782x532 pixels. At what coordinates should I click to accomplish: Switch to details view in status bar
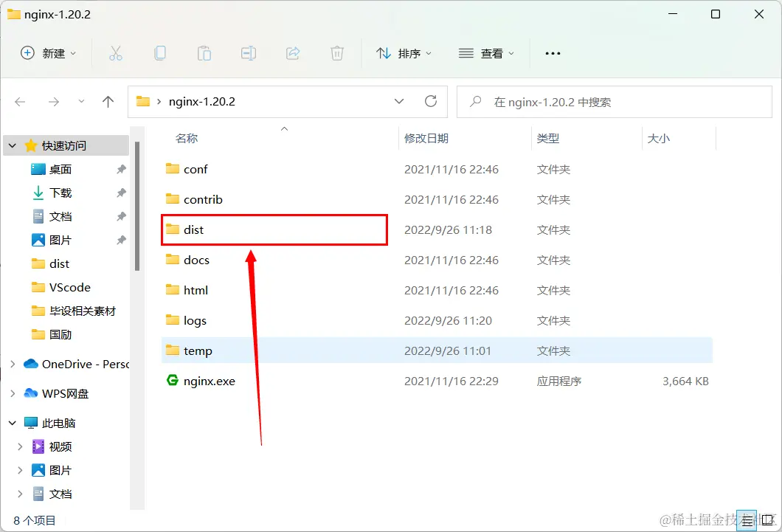747,521
